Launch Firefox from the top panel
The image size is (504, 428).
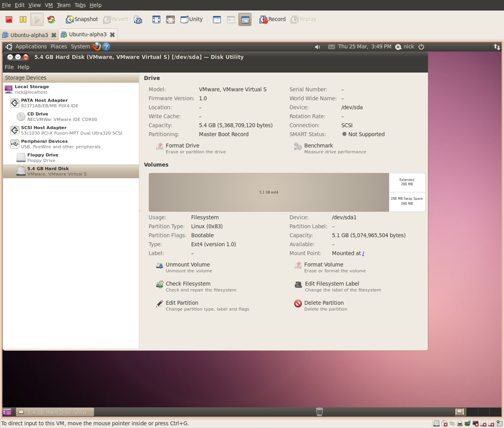tap(97, 46)
